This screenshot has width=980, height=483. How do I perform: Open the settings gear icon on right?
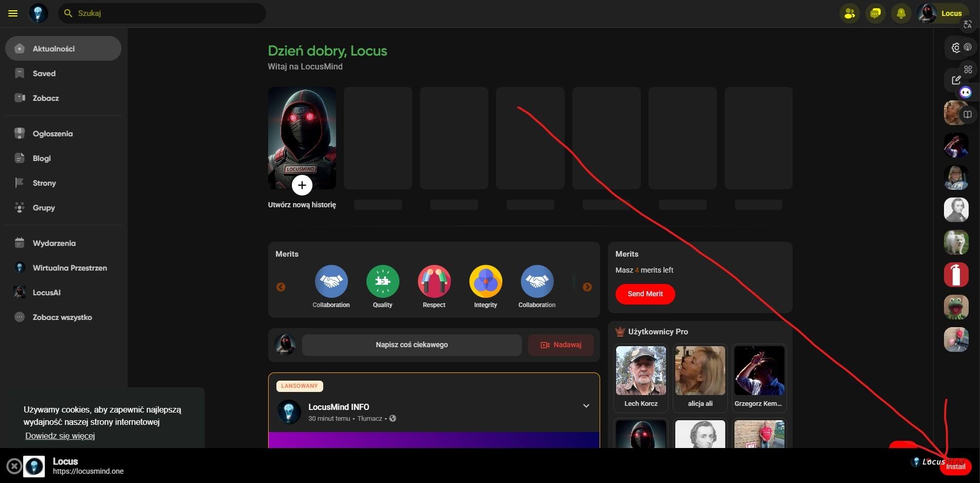coord(956,48)
